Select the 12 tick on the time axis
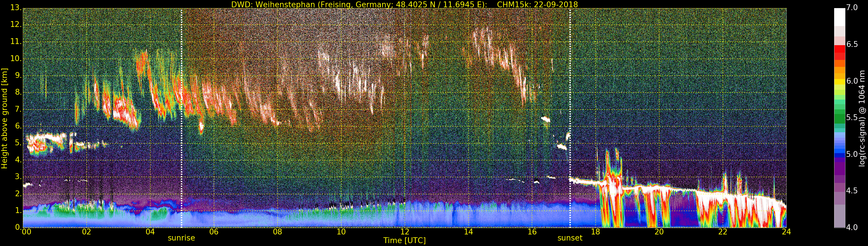 (405, 232)
